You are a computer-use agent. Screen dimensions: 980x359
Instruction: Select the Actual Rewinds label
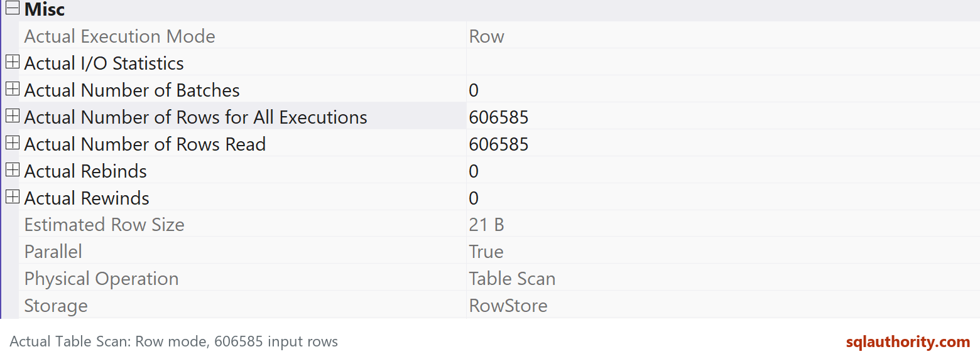[87, 198]
